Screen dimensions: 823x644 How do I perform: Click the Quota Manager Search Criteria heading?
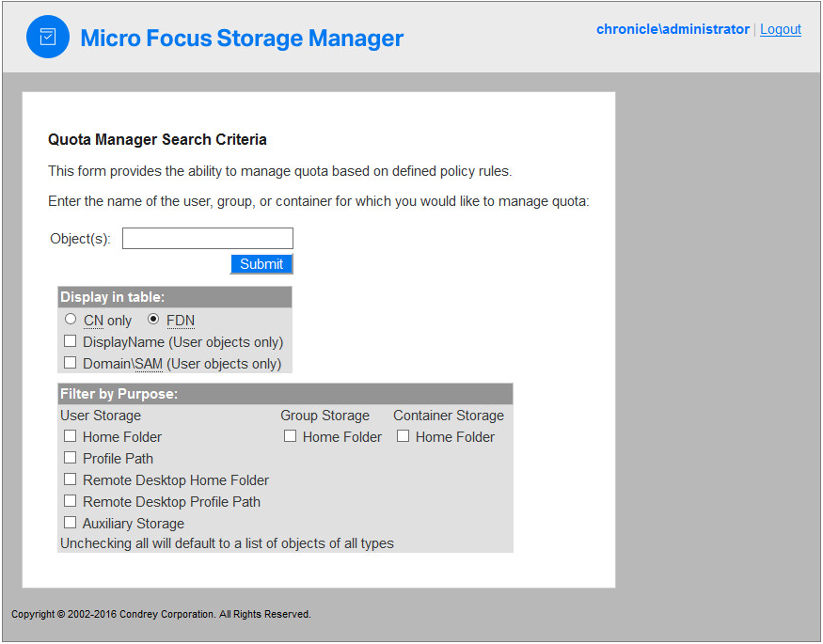tap(157, 140)
